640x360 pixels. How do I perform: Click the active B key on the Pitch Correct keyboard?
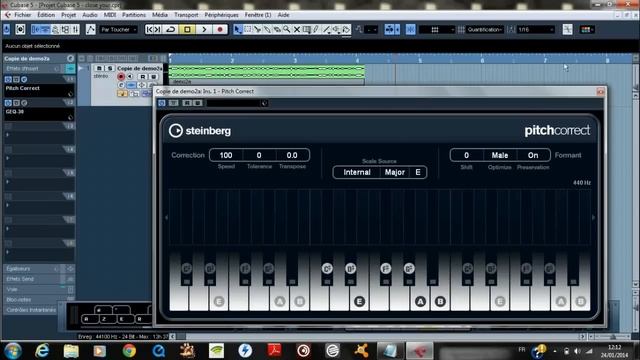click(440, 301)
